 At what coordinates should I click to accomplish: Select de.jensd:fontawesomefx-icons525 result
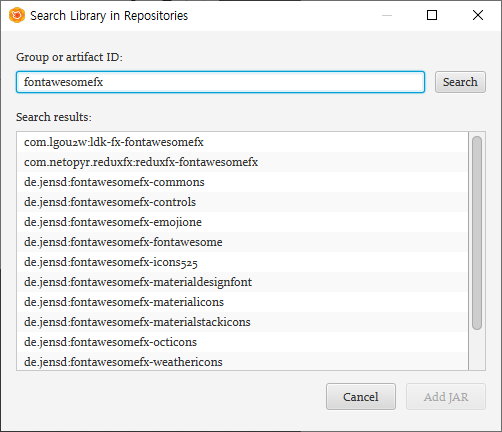(x=242, y=262)
